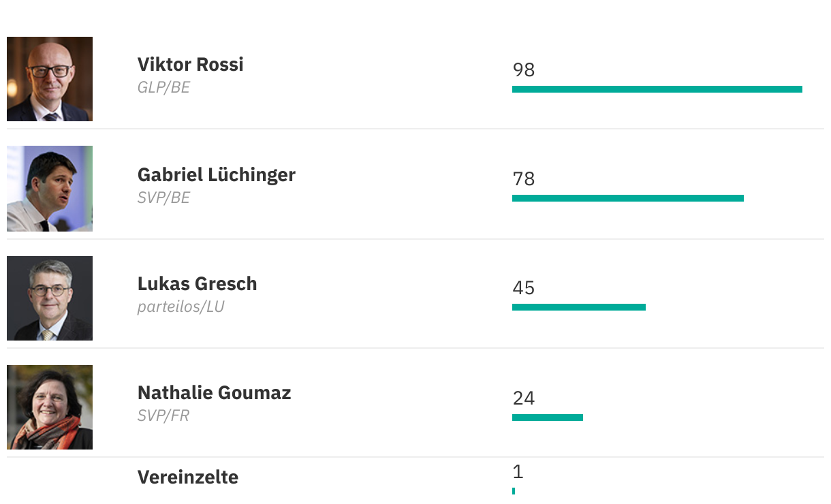
Task: Click Gabriel Lüchinger's portrait photo
Action: pyautogui.click(x=50, y=189)
